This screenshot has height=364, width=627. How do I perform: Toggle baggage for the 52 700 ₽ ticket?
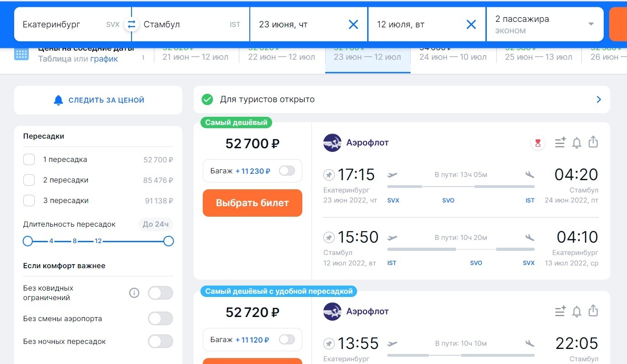(287, 171)
